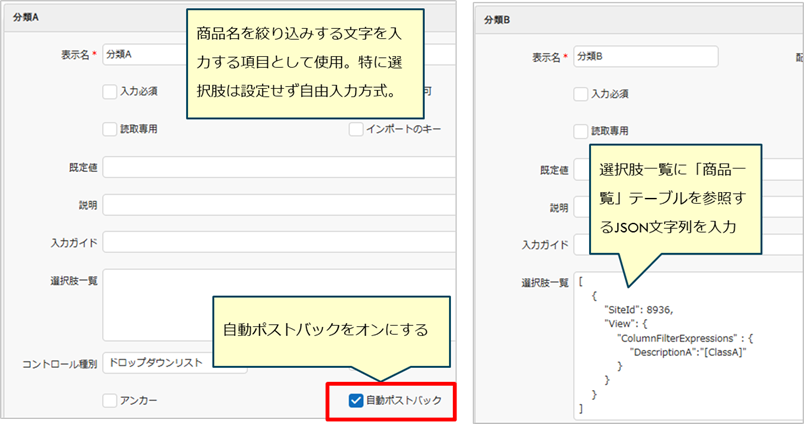The image size is (804, 424).
Task: Enable the 自動ポストバック checkbox
Action: (356, 401)
